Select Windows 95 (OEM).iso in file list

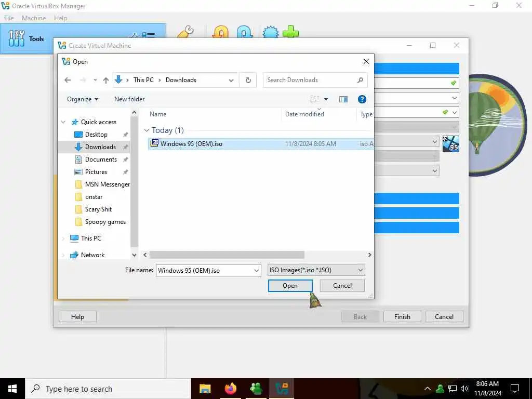click(261, 144)
